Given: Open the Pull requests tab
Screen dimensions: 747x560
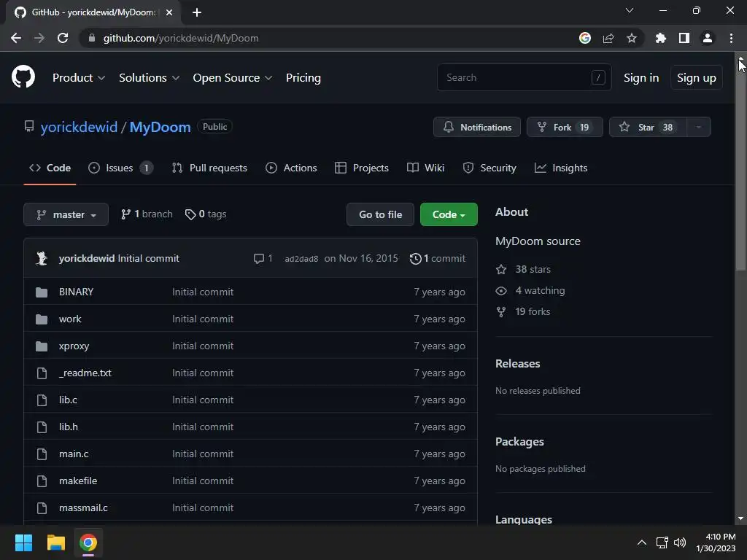Looking at the screenshot, I should pos(209,168).
